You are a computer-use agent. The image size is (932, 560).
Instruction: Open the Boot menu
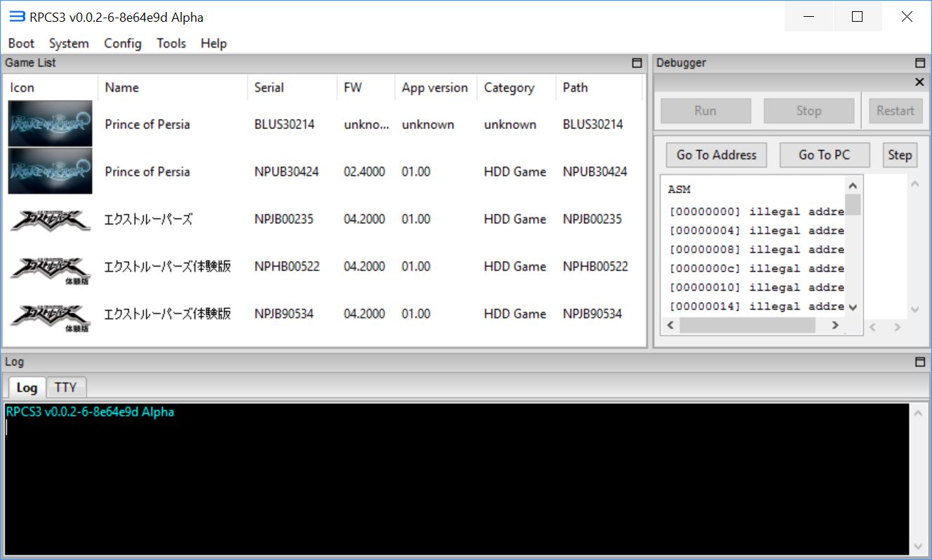21,44
